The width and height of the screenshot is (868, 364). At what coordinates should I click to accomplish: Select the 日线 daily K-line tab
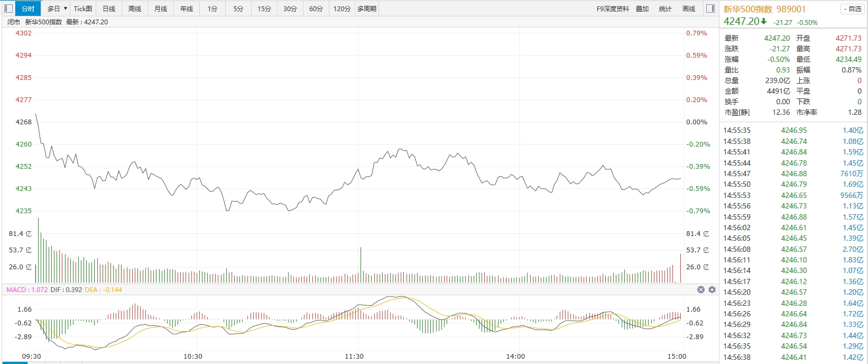(109, 8)
